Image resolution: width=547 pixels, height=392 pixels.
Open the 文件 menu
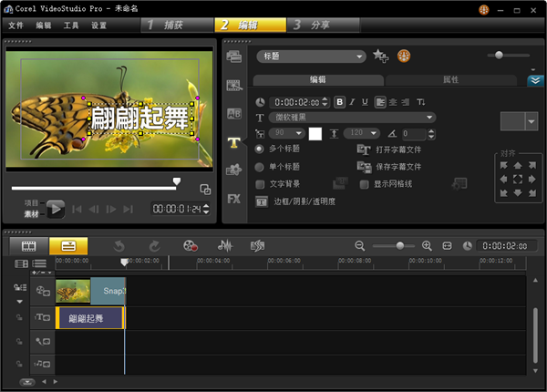coord(15,26)
